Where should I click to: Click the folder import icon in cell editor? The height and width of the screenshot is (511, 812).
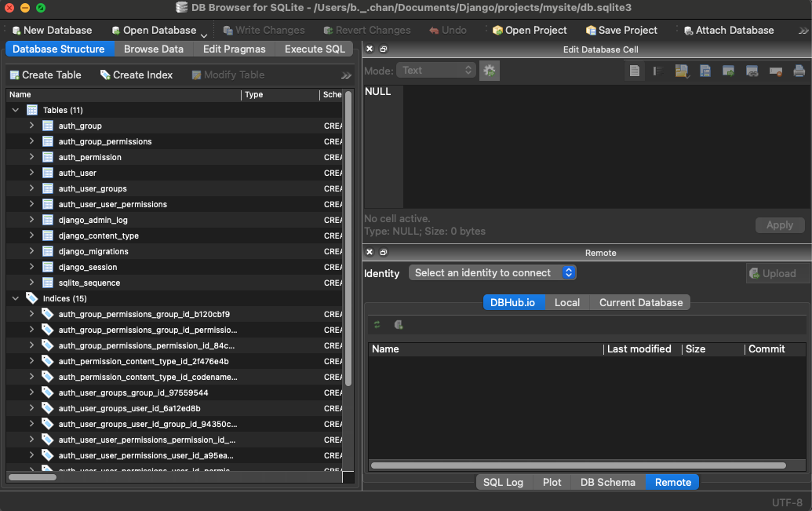coord(682,71)
